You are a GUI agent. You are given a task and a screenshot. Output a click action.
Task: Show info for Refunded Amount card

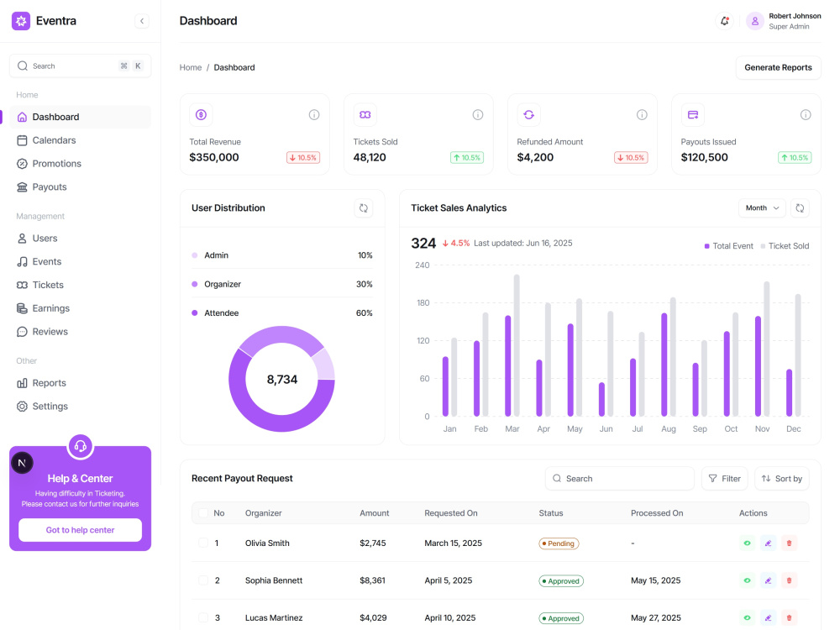click(x=642, y=114)
